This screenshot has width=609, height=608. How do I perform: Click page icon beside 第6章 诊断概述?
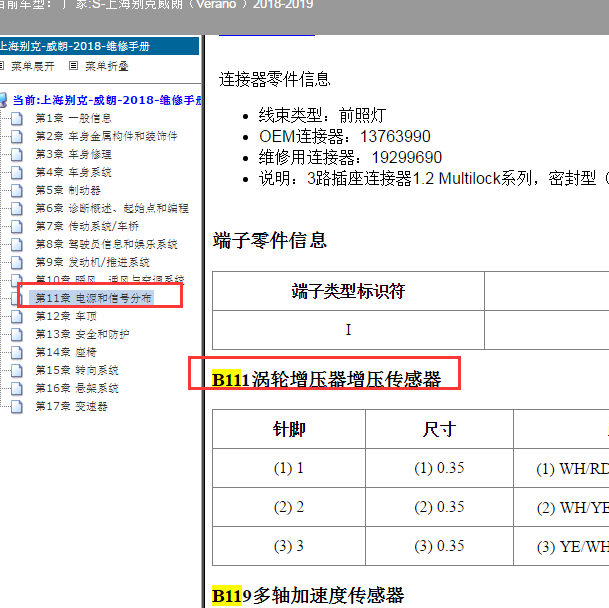coord(17,208)
